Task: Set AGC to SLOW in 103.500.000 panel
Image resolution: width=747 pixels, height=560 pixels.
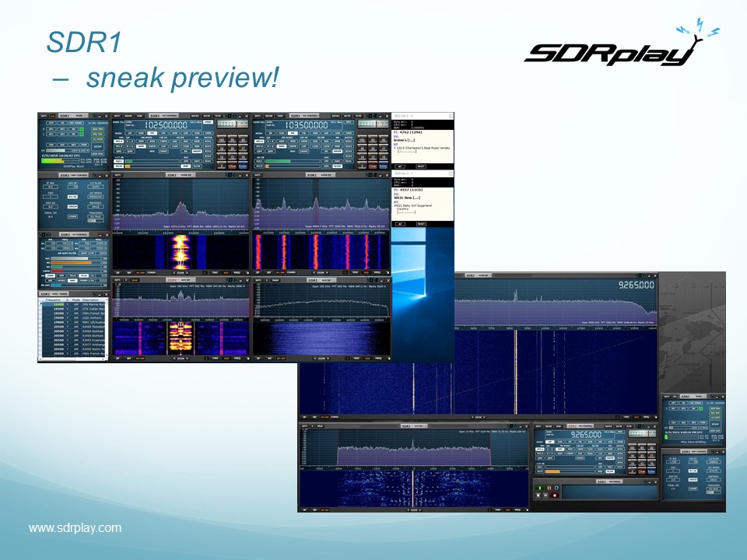Action: 337,166
